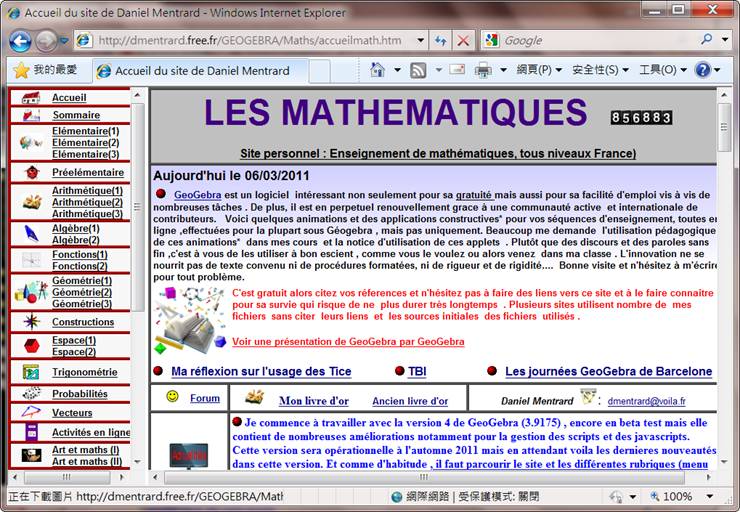Viewport: 740px width, 512px height.
Task: Click the Print icon
Action: tap(483, 70)
